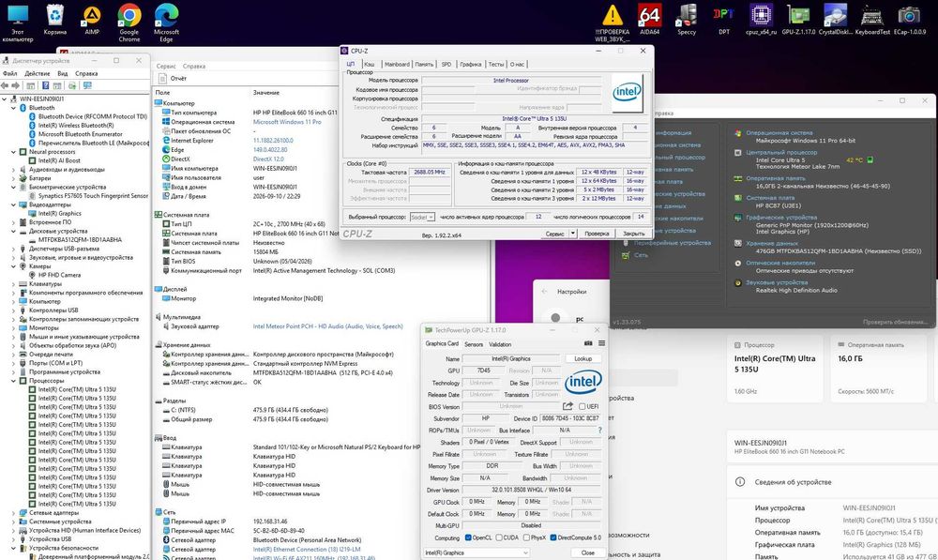Switch to the Sensors tab in GPU-Z

[473, 344]
